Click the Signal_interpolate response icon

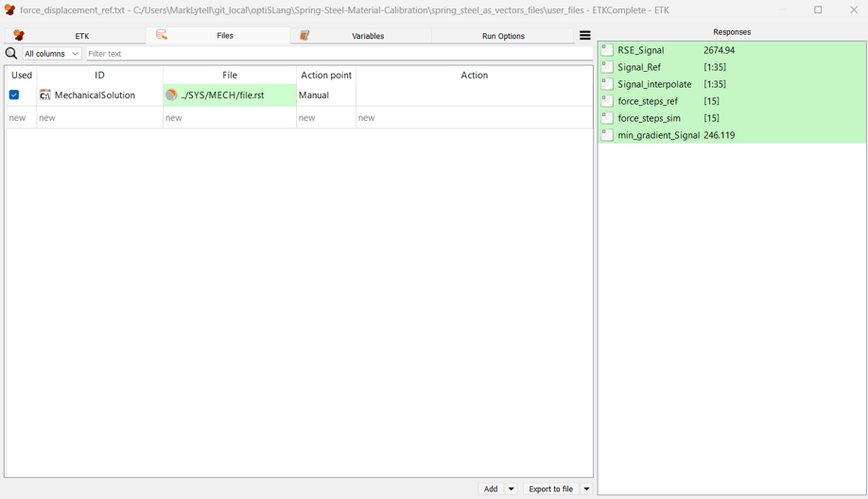608,84
